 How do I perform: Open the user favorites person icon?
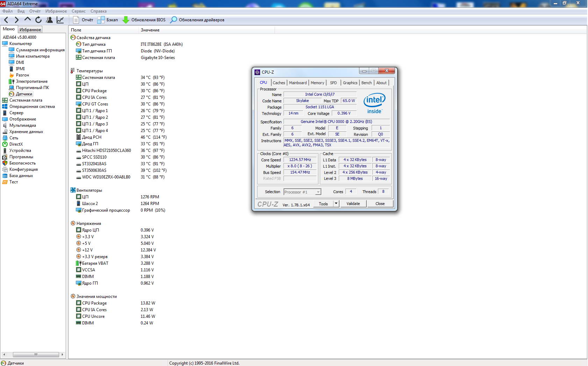[49, 20]
